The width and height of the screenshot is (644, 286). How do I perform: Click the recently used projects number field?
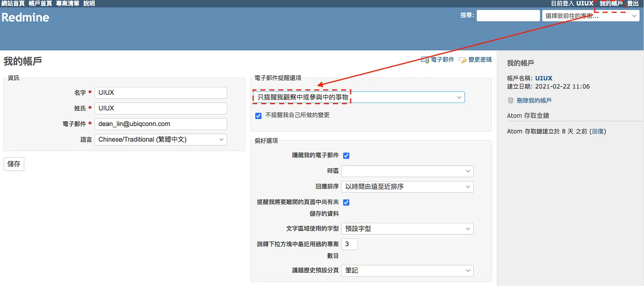click(350, 244)
